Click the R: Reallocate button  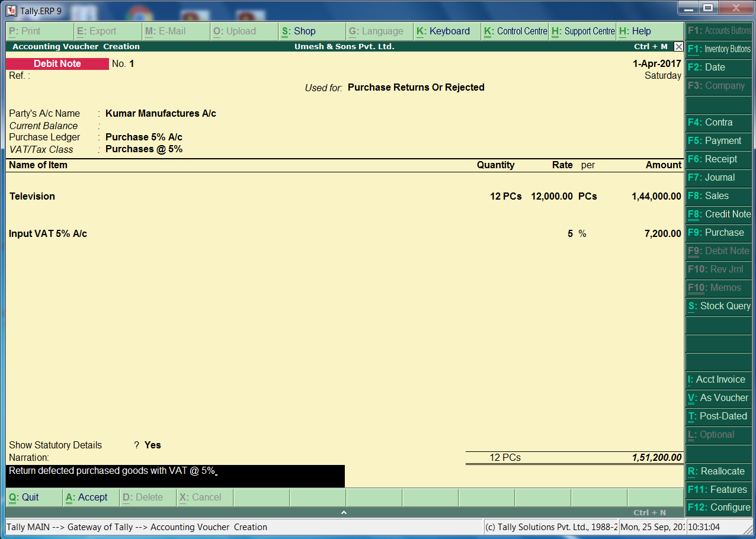tap(719, 471)
